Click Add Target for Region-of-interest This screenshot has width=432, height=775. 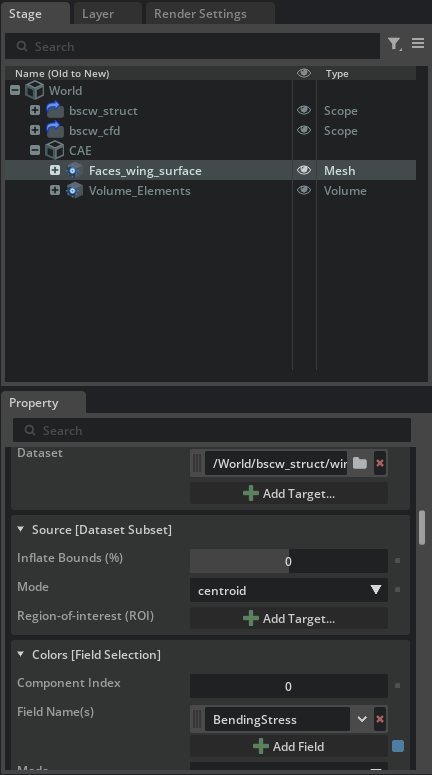(289, 618)
